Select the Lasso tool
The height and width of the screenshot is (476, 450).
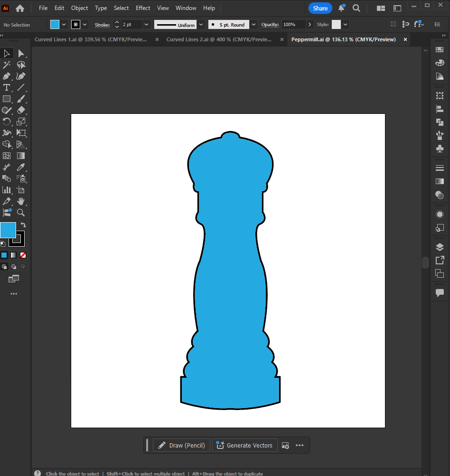[x=21, y=65]
